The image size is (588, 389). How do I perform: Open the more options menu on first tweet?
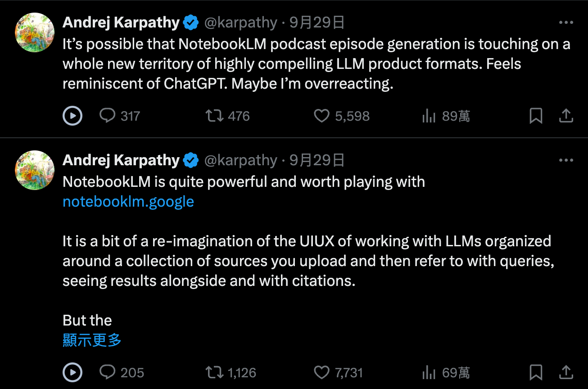pos(565,22)
